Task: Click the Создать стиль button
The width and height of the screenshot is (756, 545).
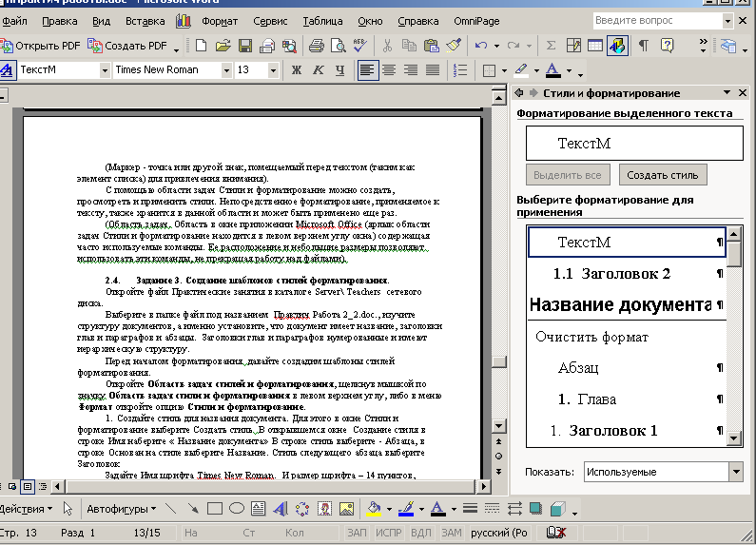Action: [663, 175]
